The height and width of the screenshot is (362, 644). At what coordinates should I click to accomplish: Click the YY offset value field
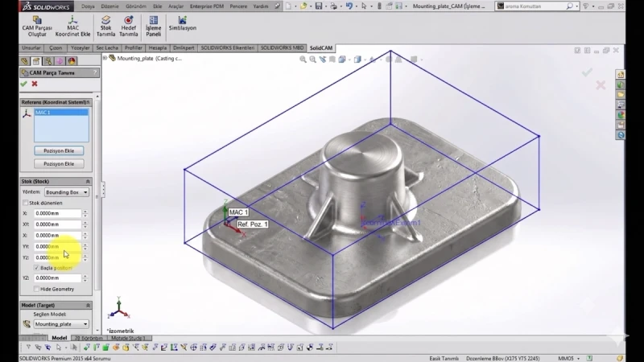(x=57, y=247)
